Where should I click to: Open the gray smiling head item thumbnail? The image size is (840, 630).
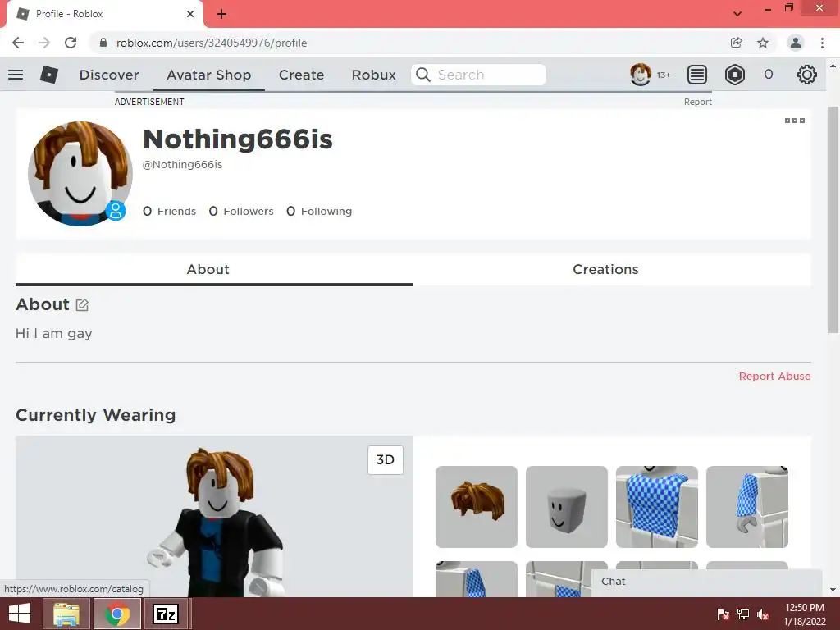click(566, 507)
